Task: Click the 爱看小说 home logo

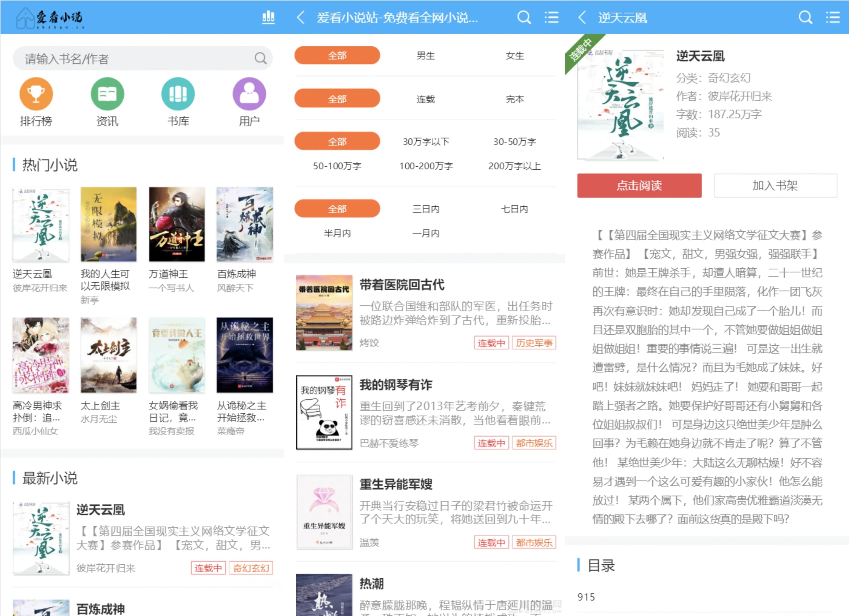Action: (x=49, y=17)
